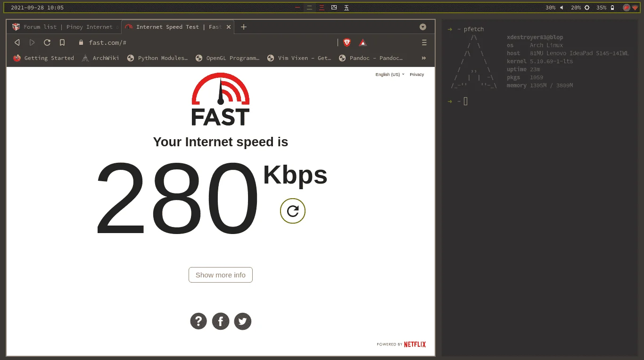Click the 30% volume value
644x360 pixels.
[x=551, y=8]
